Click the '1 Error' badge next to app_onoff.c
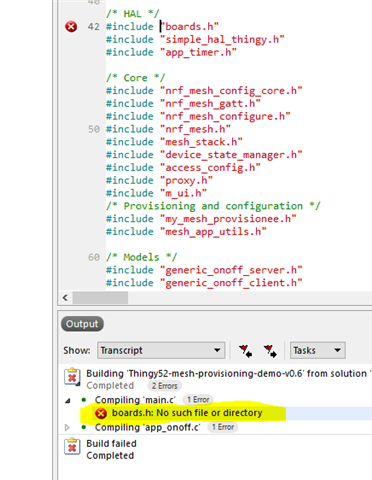 [x=223, y=427]
